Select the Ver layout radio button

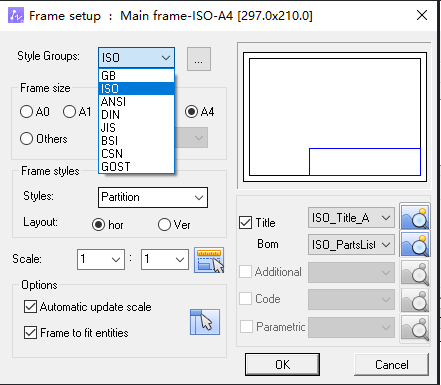164,225
